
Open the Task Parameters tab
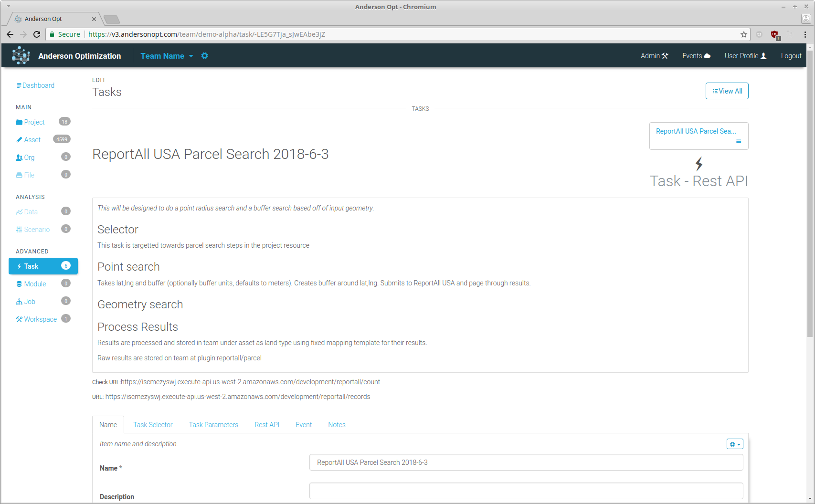point(213,425)
